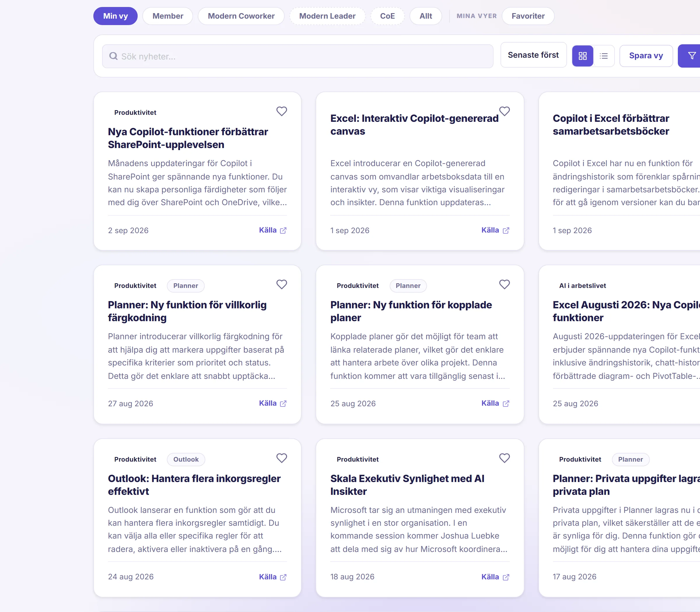This screenshot has width=700, height=612.
Task: Open external link icon for SharePoint article
Action: coord(283,231)
